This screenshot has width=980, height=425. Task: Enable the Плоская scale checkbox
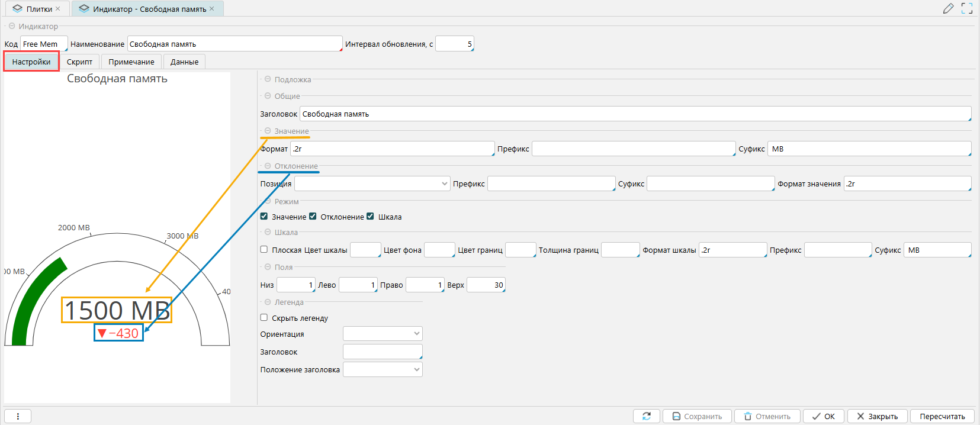point(264,250)
